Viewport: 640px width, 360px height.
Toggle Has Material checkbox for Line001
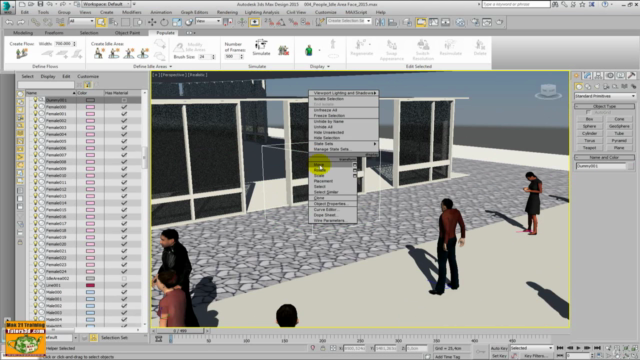coord(124,285)
